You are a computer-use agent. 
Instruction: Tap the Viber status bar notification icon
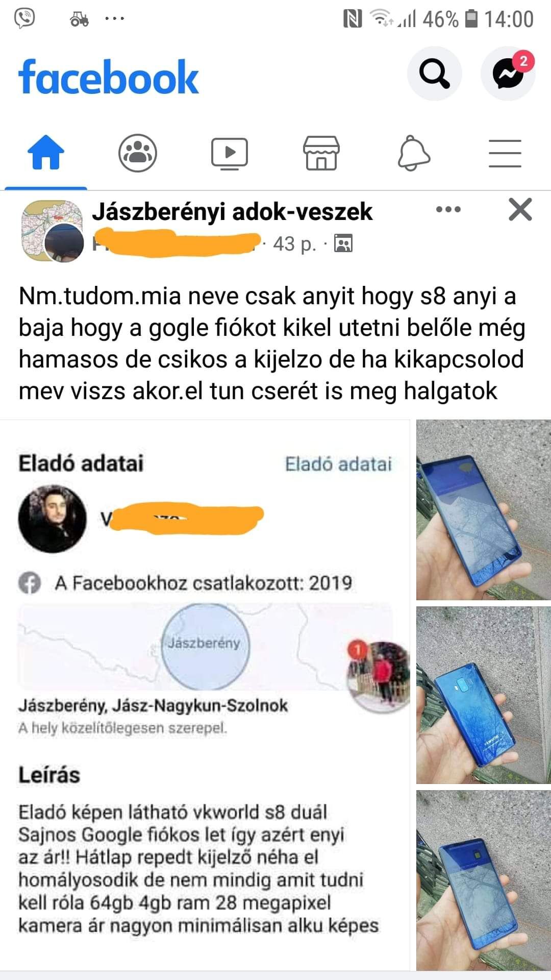[x=24, y=19]
